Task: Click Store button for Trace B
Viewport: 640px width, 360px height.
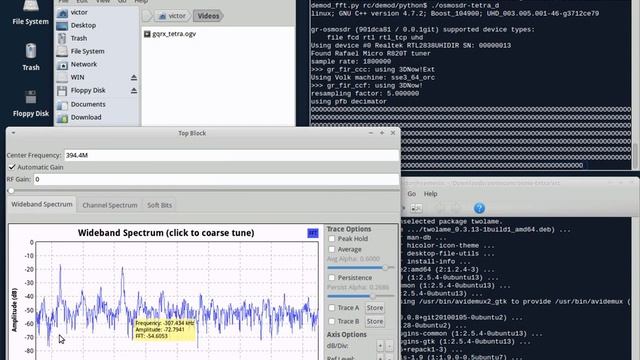Action: (x=375, y=322)
